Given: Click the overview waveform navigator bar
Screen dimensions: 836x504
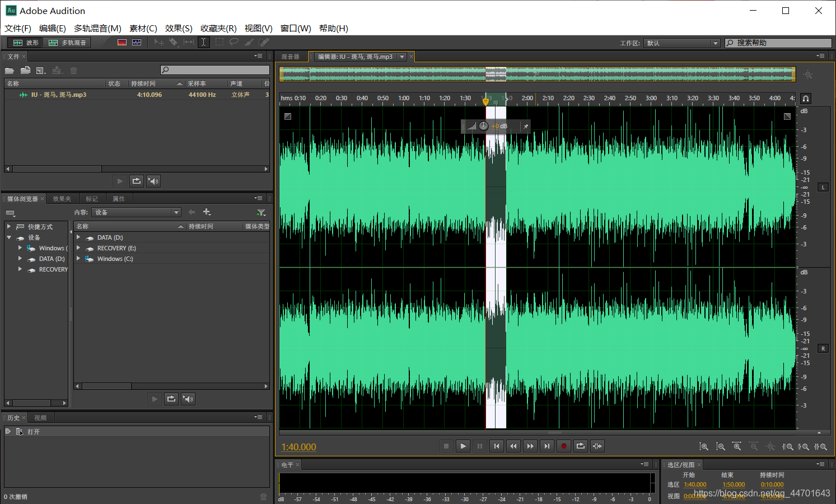Looking at the screenshot, I should (538, 74).
